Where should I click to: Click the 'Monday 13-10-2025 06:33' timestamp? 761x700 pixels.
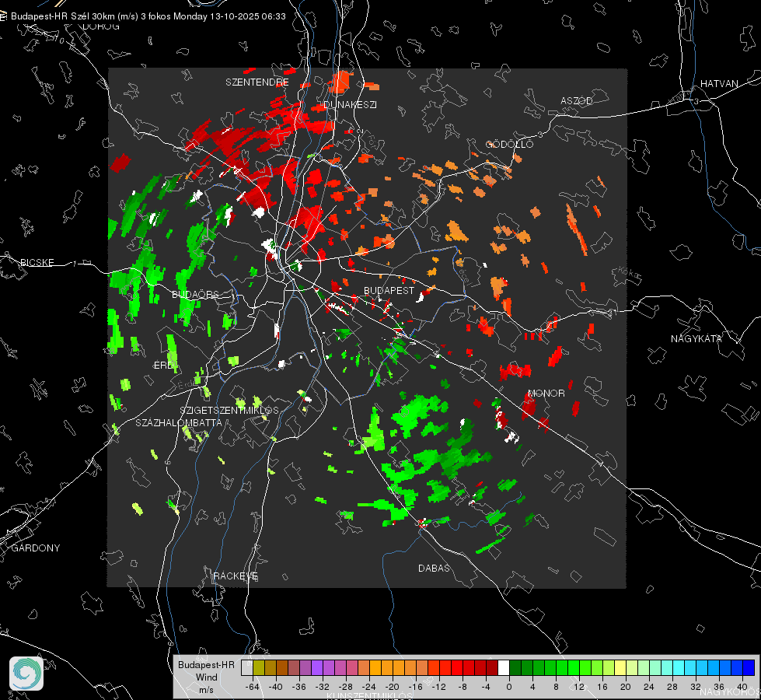point(229,16)
